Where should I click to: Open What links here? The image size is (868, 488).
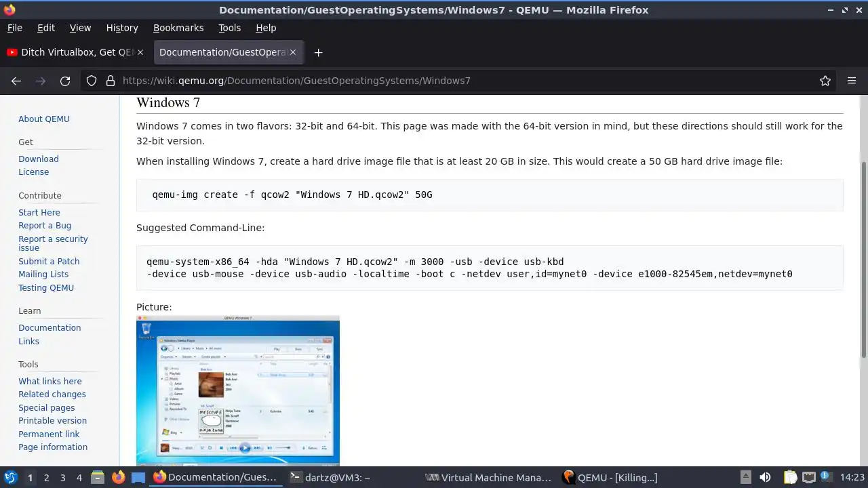[50, 381]
